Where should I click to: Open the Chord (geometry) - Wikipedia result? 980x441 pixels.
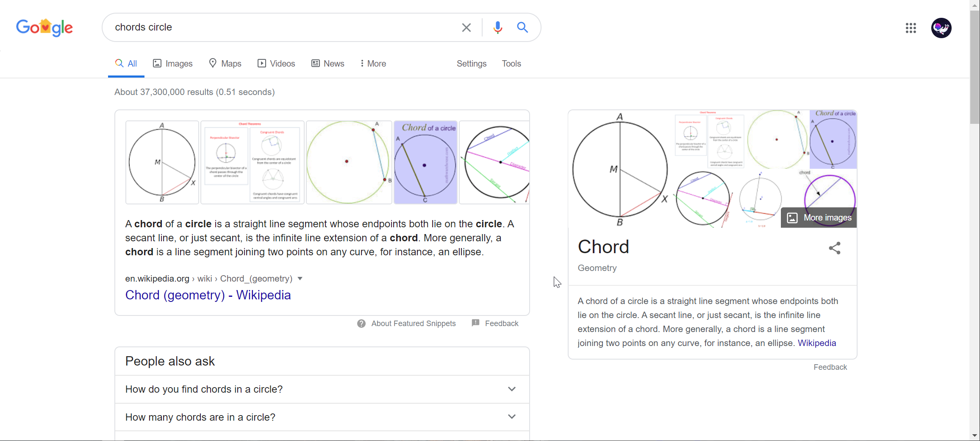[208, 295]
